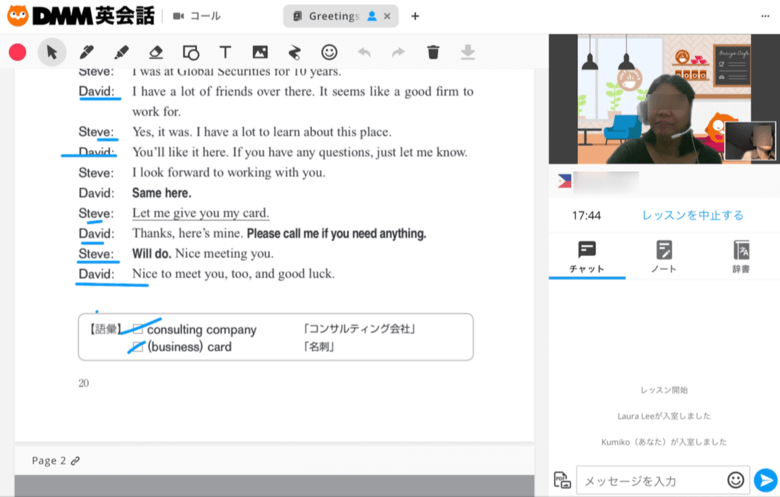This screenshot has width=780, height=497.
Task: Clear drawings with trash icon
Action: pyautogui.click(x=433, y=52)
